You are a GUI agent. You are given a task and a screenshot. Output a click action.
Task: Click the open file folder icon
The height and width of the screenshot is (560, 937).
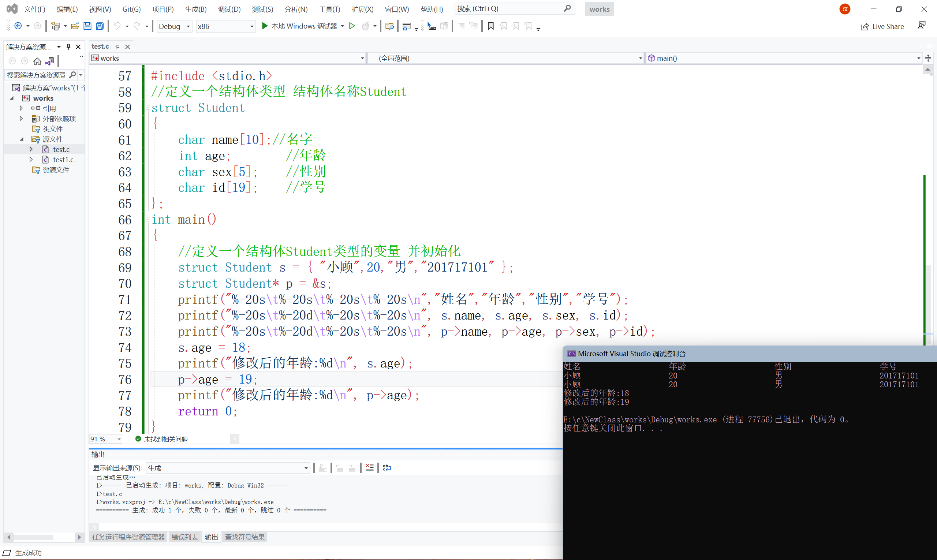click(x=75, y=26)
